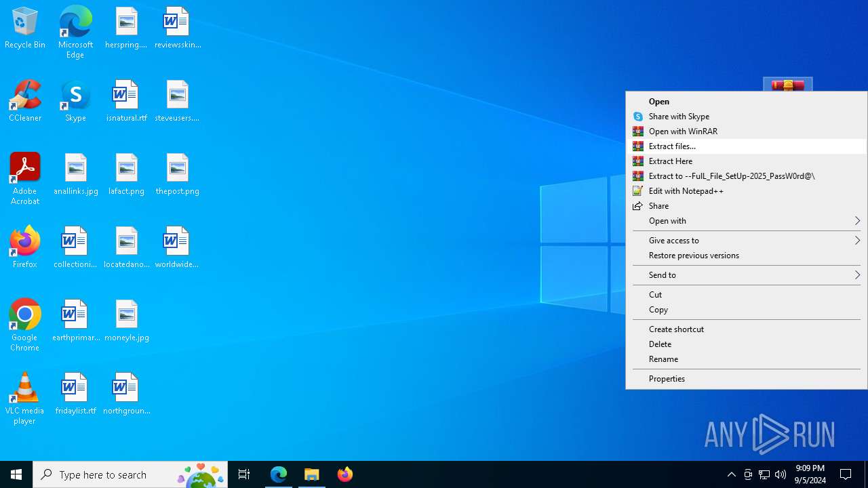868x488 pixels.
Task: Select the WinRAR archive icon on desktop
Action: pyautogui.click(x=787, y=85)
